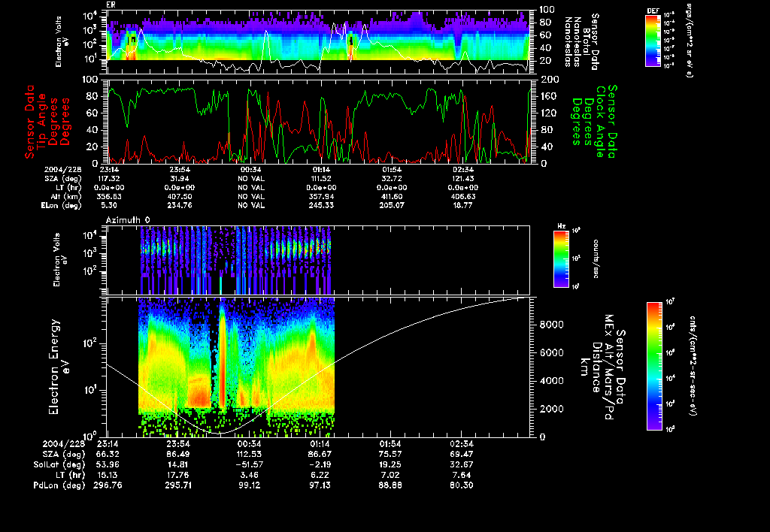Click the 'Electron Energy' axis label

coord(54,367)
